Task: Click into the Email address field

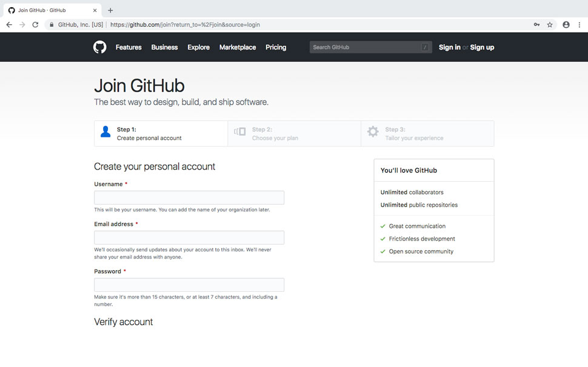Action: pos(189,238)
